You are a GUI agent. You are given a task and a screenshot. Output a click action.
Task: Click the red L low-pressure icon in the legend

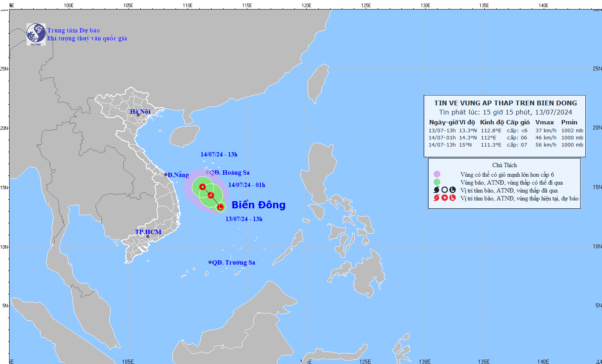(453, 198)
